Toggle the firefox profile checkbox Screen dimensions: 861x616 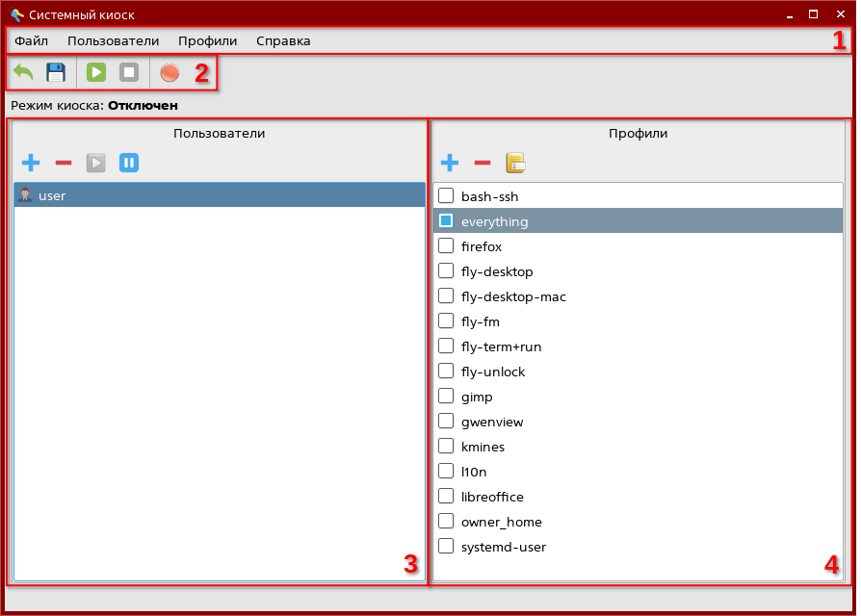(446, 246)
